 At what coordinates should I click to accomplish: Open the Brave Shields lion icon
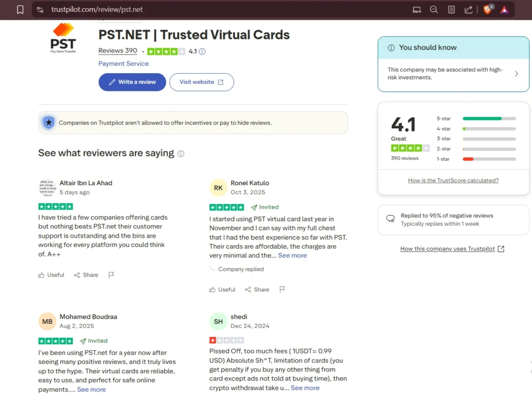[487, 9]
